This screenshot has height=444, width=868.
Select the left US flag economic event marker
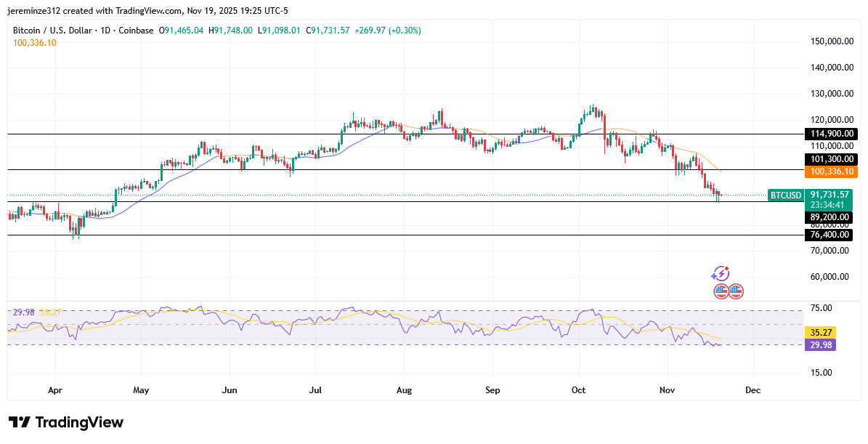pyautogui.click(x=721, y=291)
